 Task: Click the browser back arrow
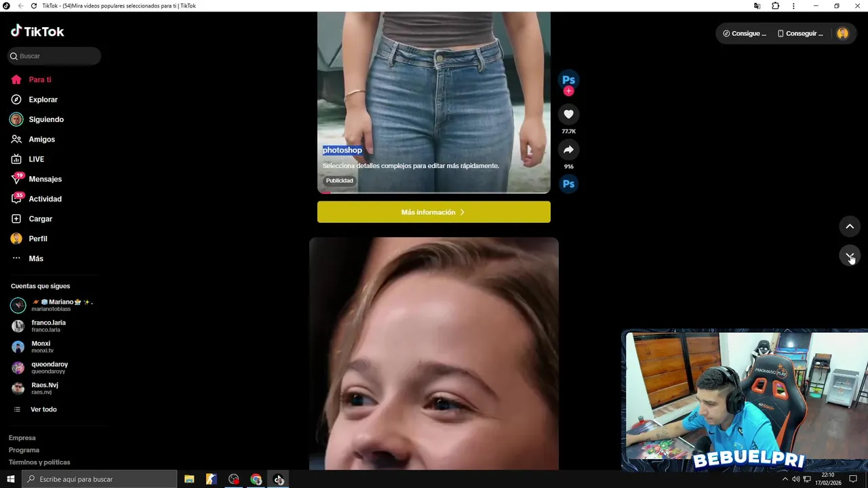20,6
